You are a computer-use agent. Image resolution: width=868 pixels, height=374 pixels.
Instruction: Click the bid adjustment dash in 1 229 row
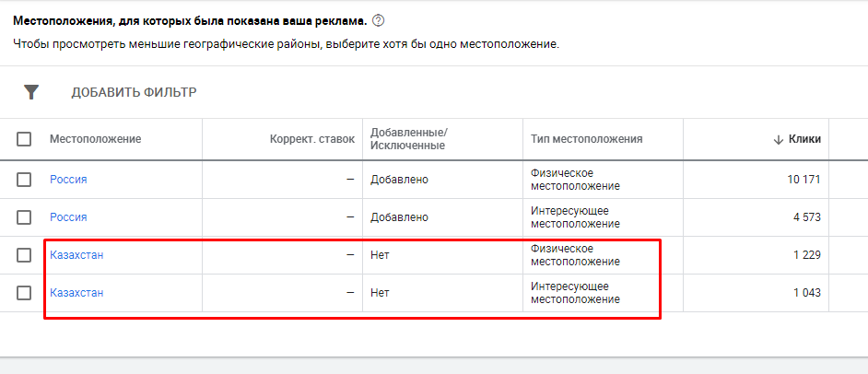350,255
